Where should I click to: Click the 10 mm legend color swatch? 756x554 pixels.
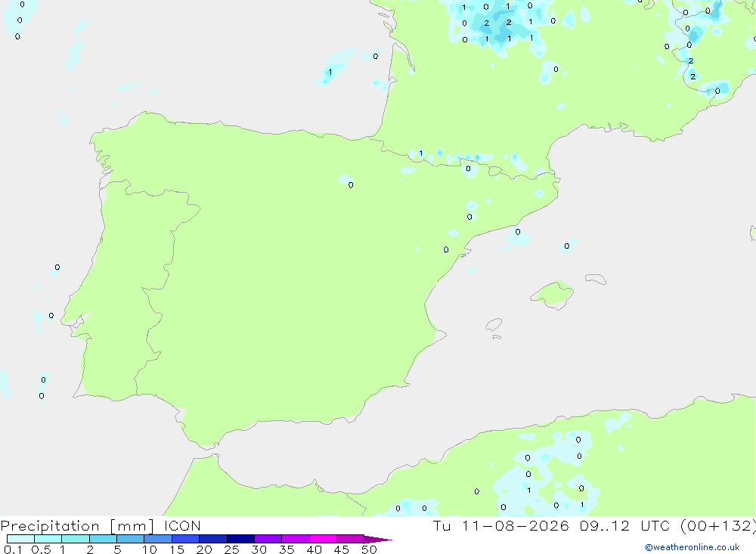[x=158, y=539]
